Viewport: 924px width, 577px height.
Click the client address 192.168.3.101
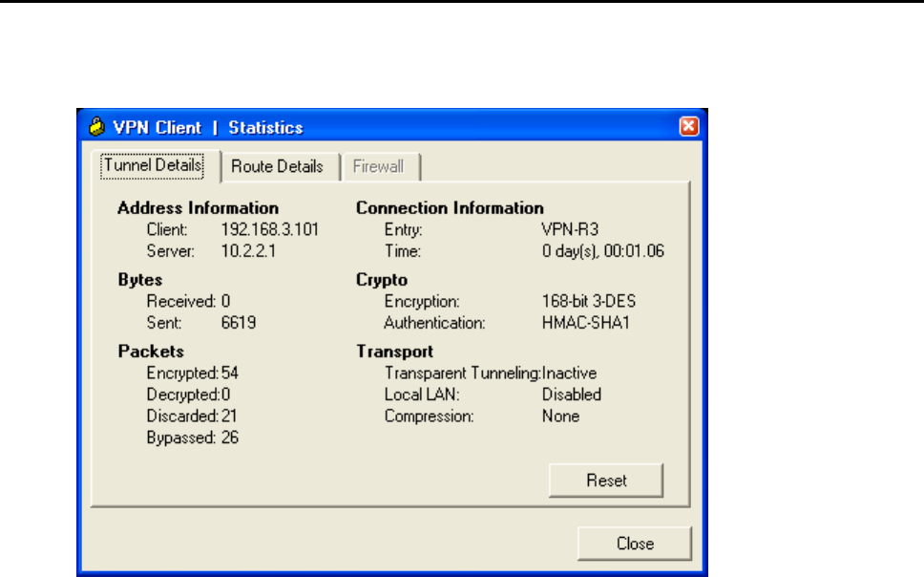(x=270, y=229)
